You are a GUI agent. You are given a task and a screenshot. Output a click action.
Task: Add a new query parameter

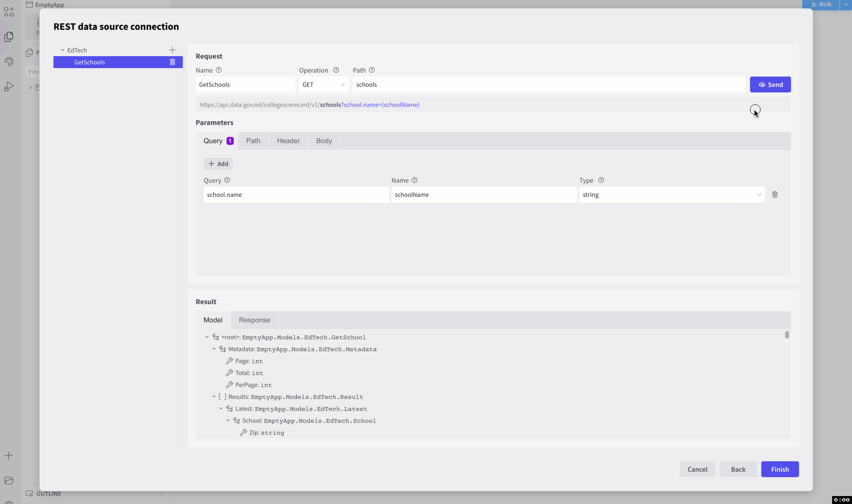coord(218,164)
